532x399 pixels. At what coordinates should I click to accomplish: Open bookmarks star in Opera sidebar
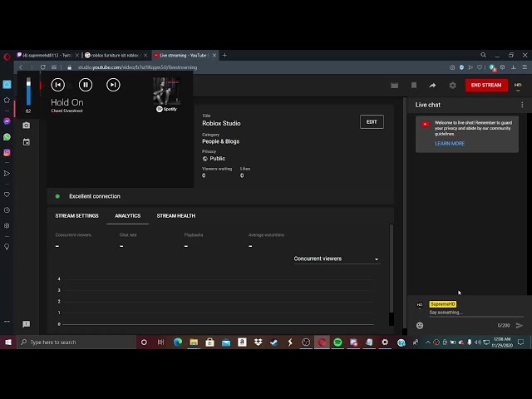click(7, 100)
